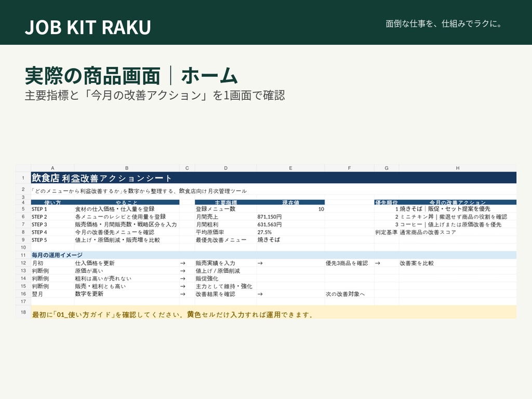This screenshot has width=532, height=399.
Task: Select column B header in spreadsheet
Action: 127,168
